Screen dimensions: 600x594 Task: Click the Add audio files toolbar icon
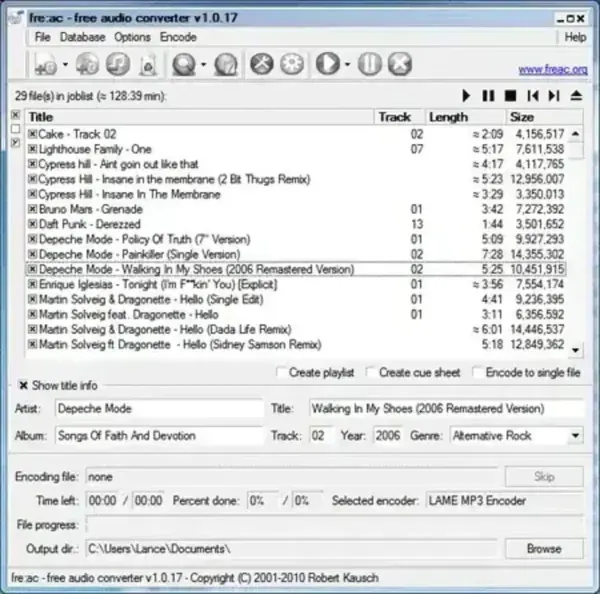point(46,64)
